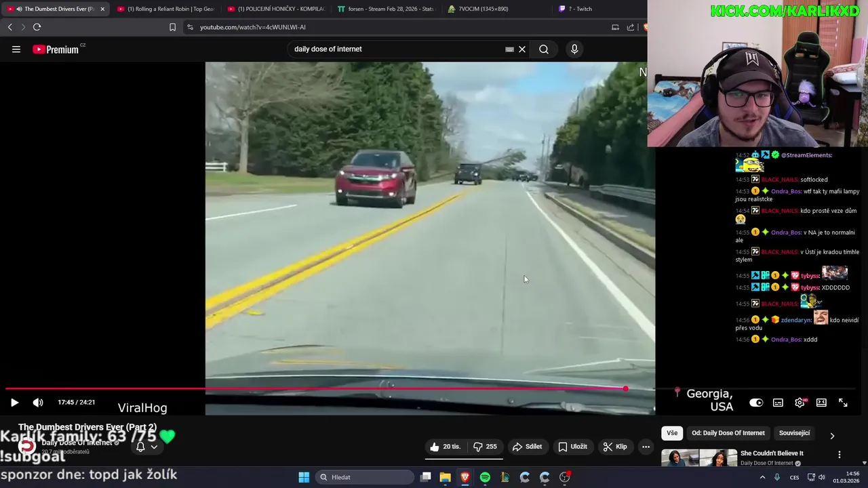
Task: Like the video with 20 tis.
Action: pyautogui.click(x=445, y=447)
